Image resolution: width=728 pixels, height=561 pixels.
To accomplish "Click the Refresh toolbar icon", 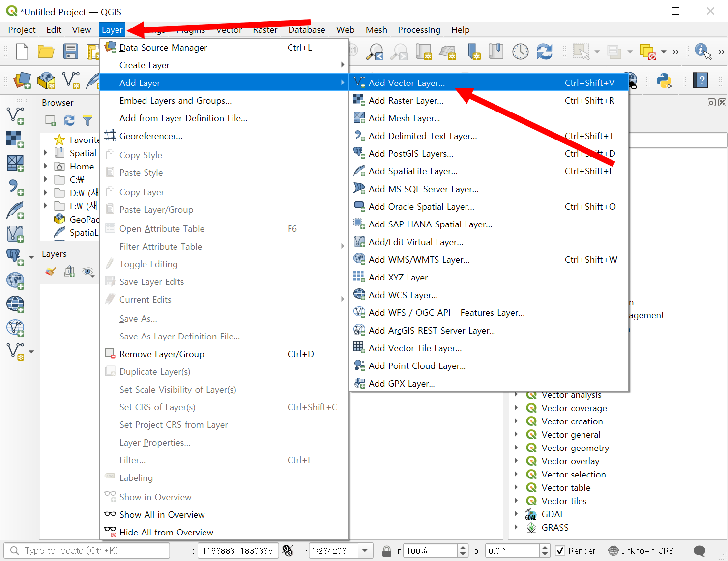I will (x=545, y=52).
